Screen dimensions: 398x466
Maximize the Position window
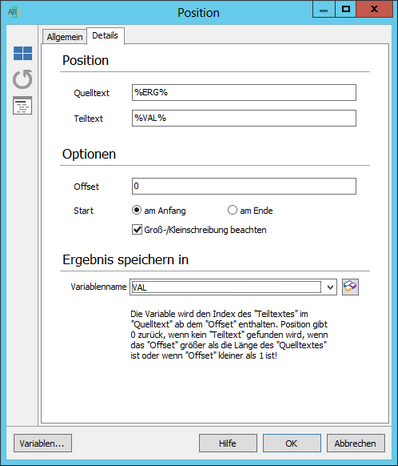pyautogui.click(x=345, y=9)
